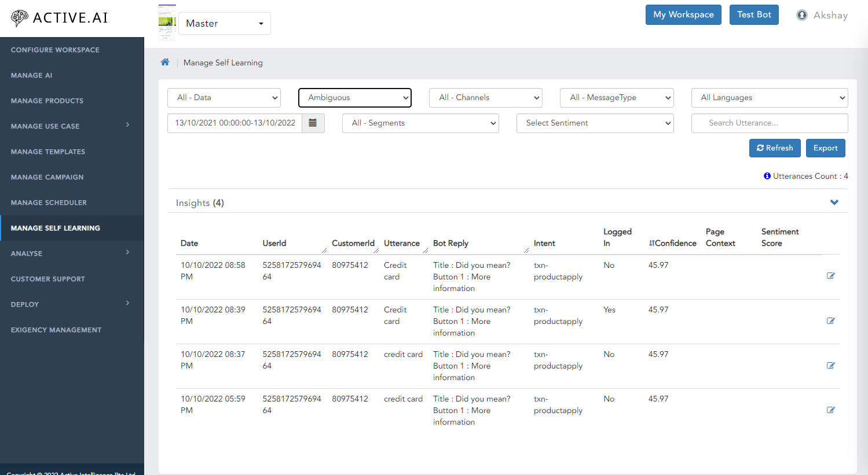Open Manage Scheduler in sidebar
Image resolution: width=868 pixels, height=475 pixels.
72,202
